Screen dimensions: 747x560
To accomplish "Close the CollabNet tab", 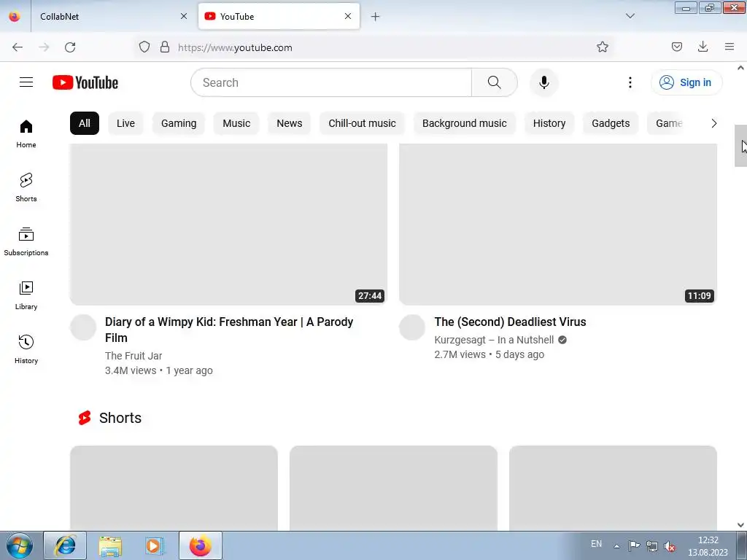I will point(184,16).
